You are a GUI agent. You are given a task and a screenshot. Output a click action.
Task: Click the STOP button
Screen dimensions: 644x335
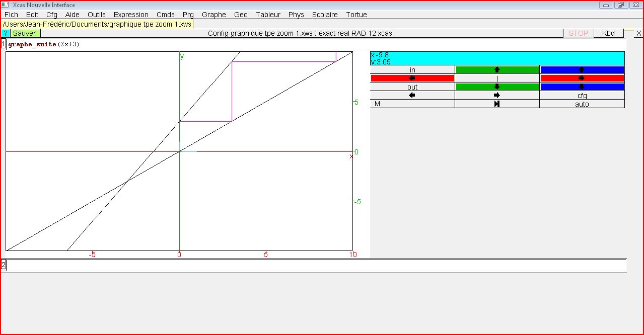578,33
